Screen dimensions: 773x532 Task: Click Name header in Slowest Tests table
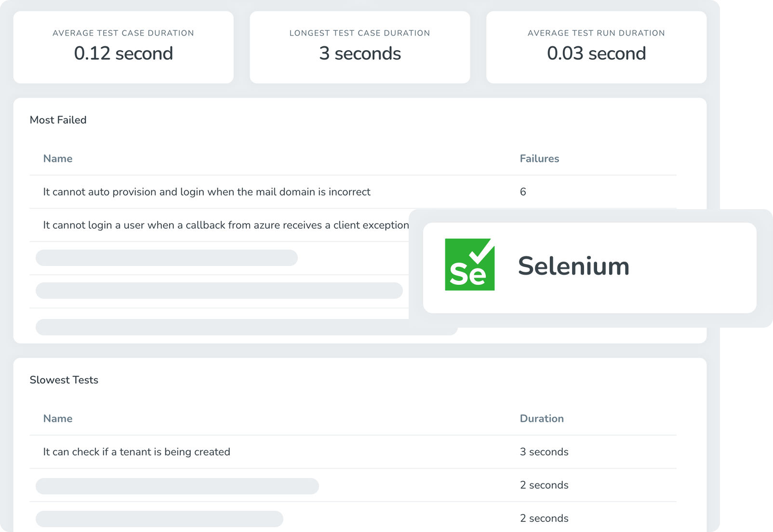(58, 418)
